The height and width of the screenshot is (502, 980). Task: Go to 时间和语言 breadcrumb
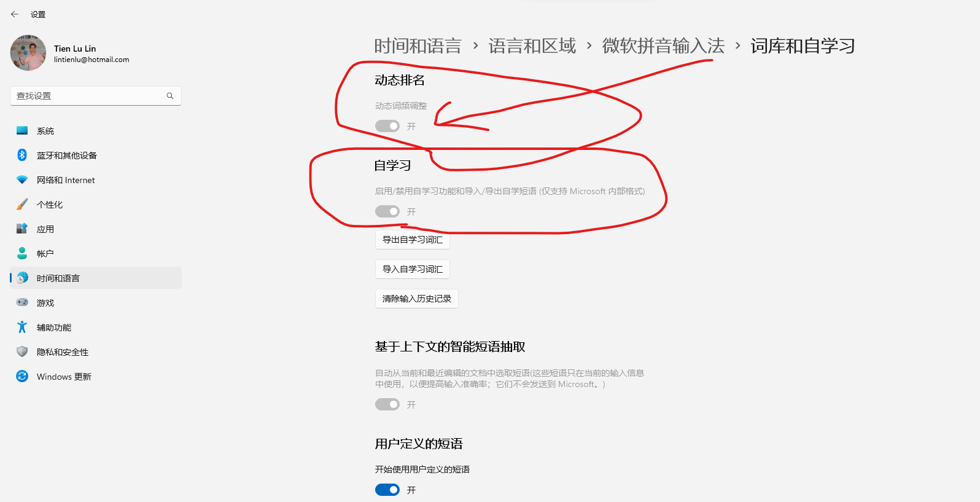[418, 46]
